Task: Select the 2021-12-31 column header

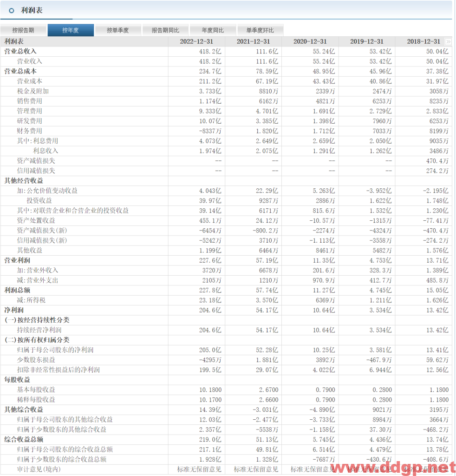Action: click(253, 41)
